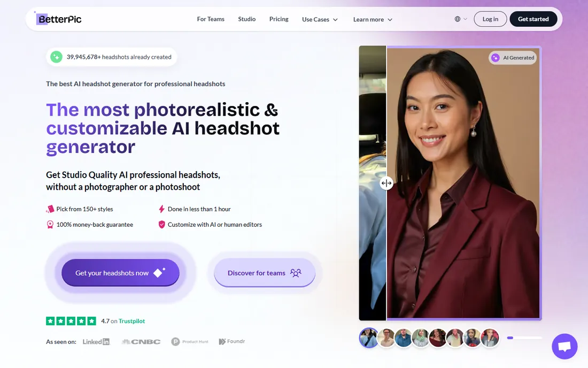Click the before/after comparison slider handle

[x=386, y=183]
